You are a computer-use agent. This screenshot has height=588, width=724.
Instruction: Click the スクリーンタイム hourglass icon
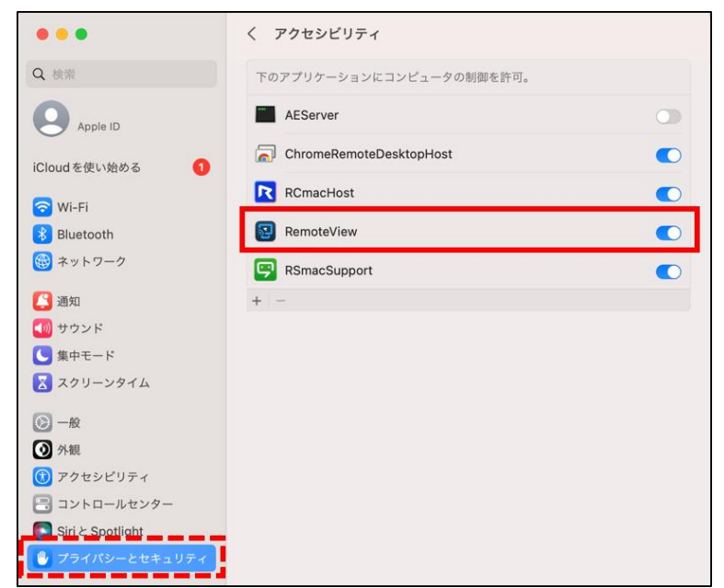[x=42, y=382]
